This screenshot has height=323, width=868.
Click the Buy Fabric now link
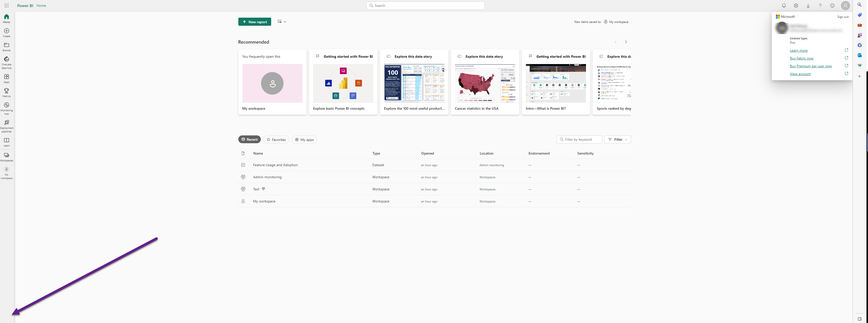pyautogui.click(x=801, y=58)
